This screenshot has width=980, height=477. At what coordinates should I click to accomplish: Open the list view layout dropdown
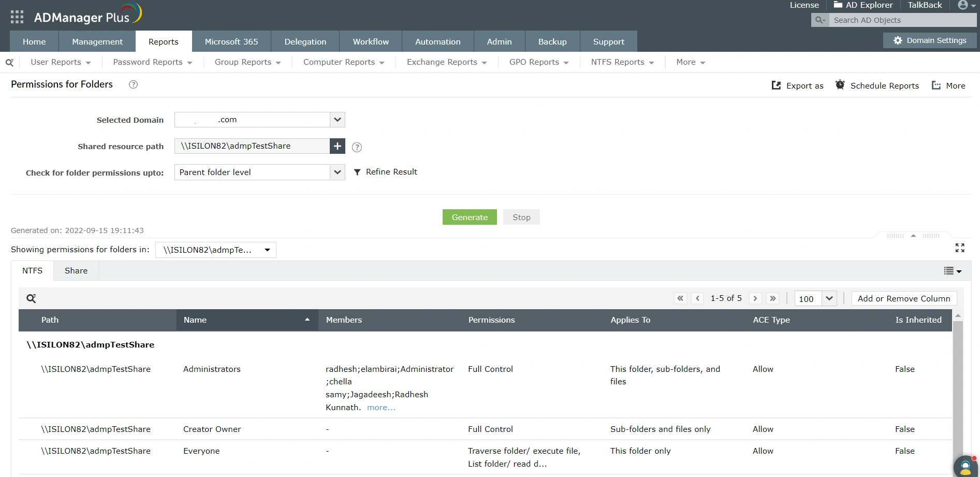pos(953,270)
